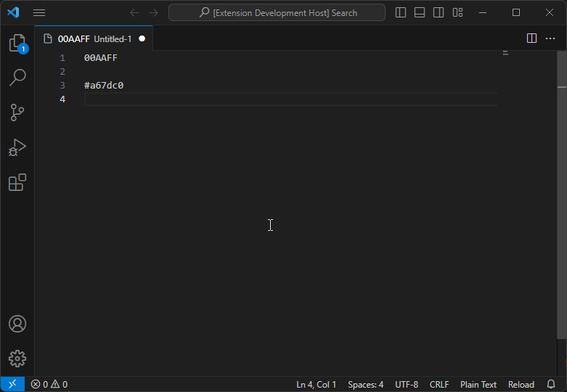
Task: Click Plain Text language mode
Action: coord(478,384)
